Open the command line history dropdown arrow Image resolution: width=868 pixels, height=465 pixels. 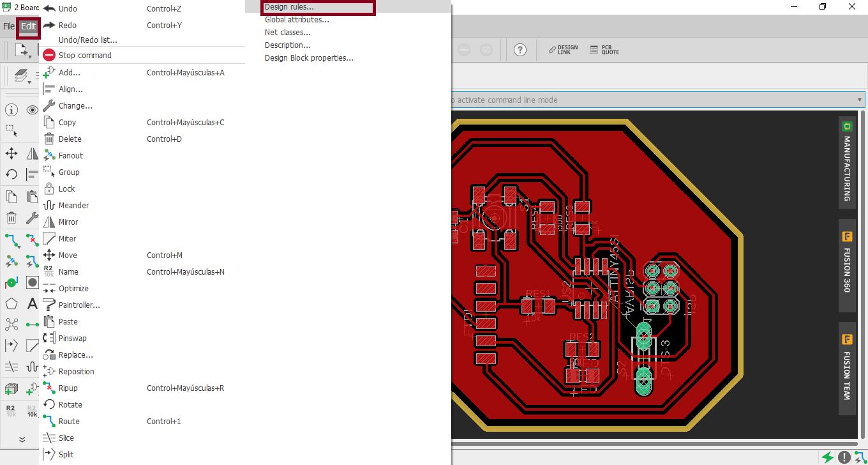pos(860,100)
